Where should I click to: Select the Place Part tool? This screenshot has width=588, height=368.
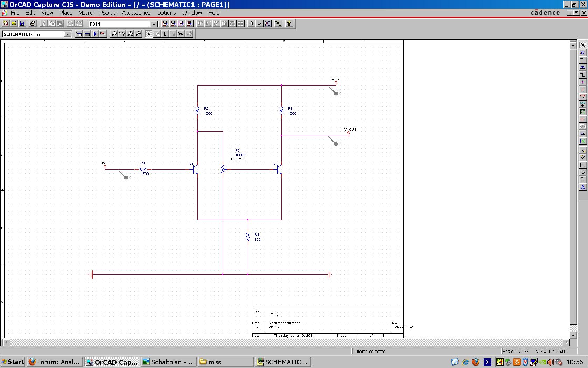583,53
